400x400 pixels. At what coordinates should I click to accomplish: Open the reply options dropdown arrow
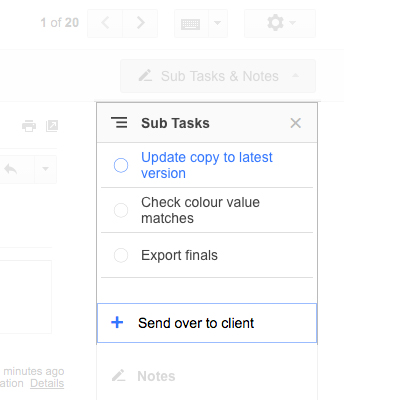(45, 169)
